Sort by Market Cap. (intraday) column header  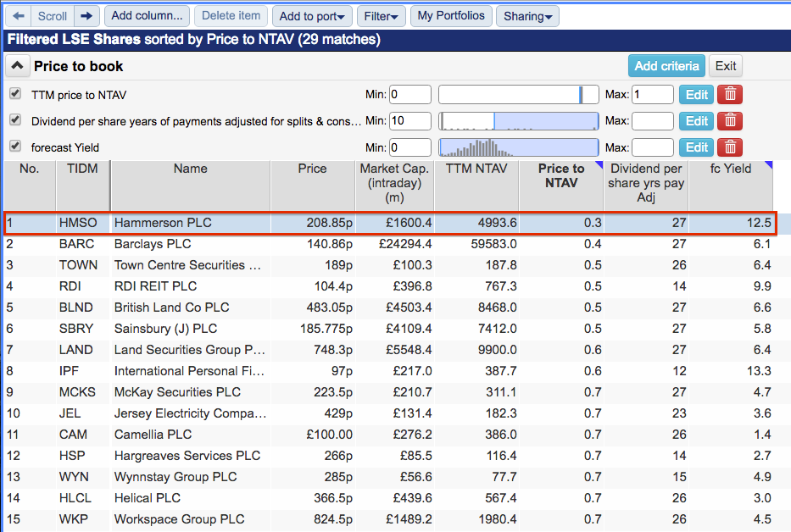click(394, 185)
